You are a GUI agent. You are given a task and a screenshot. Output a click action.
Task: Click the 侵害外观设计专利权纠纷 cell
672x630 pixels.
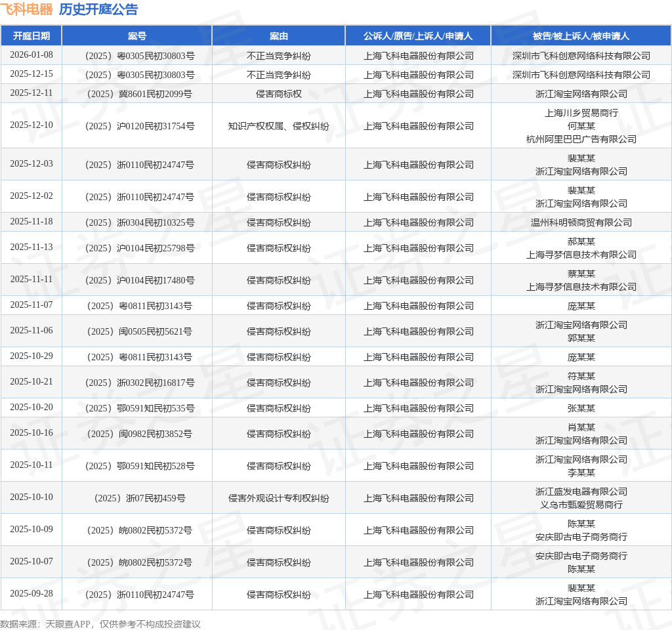coord(278,498)
